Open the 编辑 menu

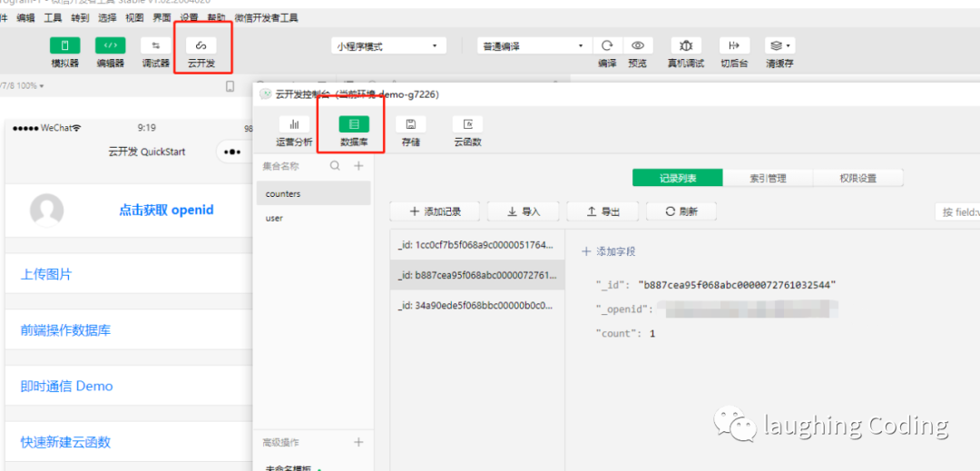(x=25, y=18)
